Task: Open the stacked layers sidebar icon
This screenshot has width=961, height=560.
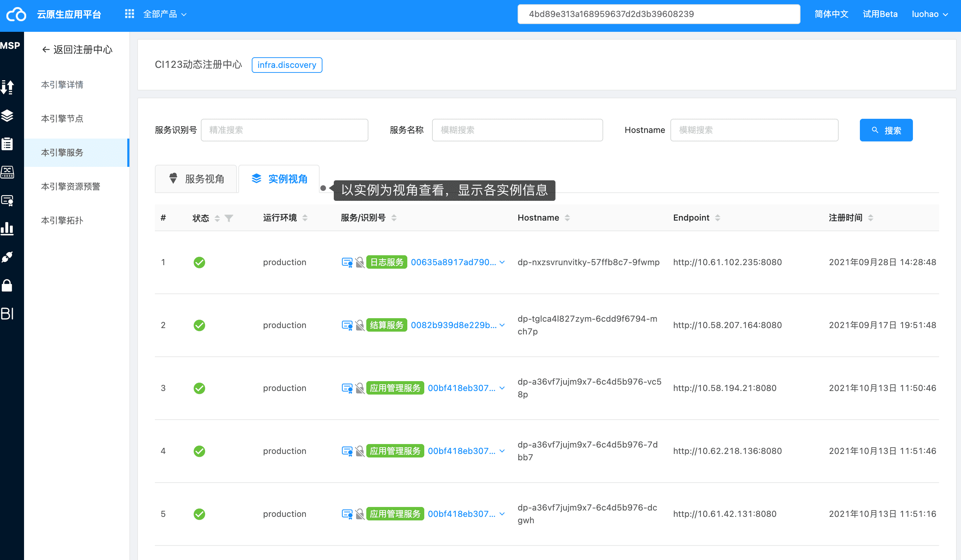Action: click(7, 116)
